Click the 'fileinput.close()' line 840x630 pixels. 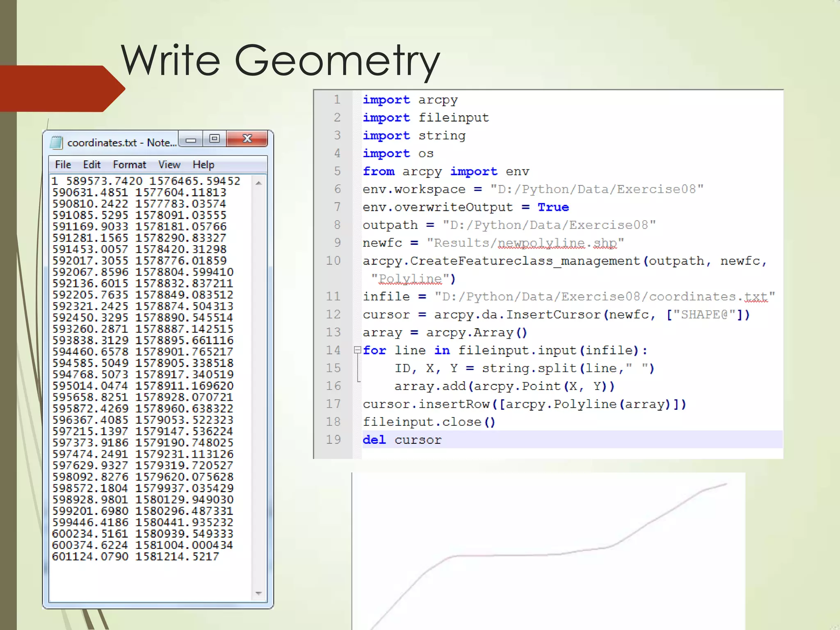click(x=429, y=422)
